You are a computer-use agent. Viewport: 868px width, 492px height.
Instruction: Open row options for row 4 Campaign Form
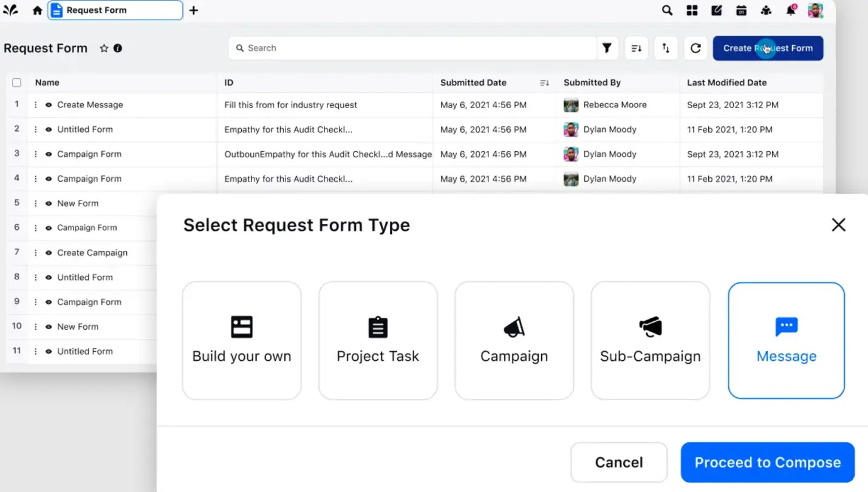click(x=36, y=179)
